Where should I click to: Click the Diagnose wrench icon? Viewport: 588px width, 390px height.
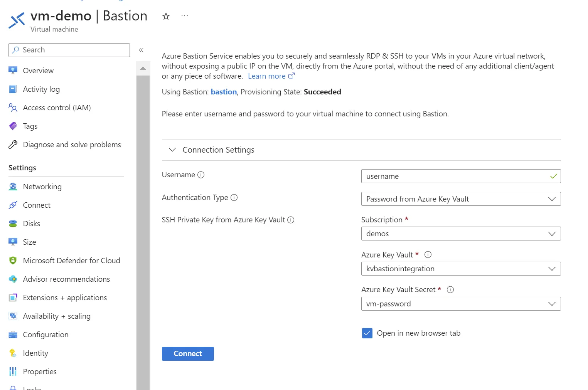click(x=13, y=145)
